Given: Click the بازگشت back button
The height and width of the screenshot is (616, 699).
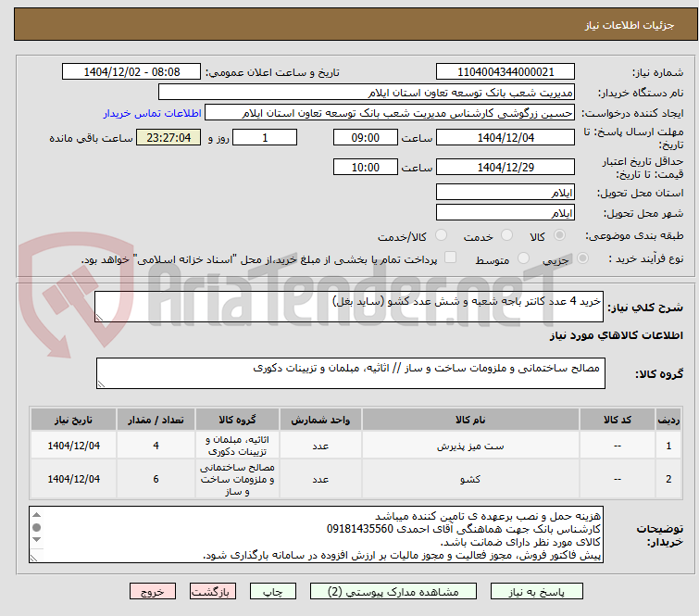Looking at the screenshot, I should click(x=213, y=592).
